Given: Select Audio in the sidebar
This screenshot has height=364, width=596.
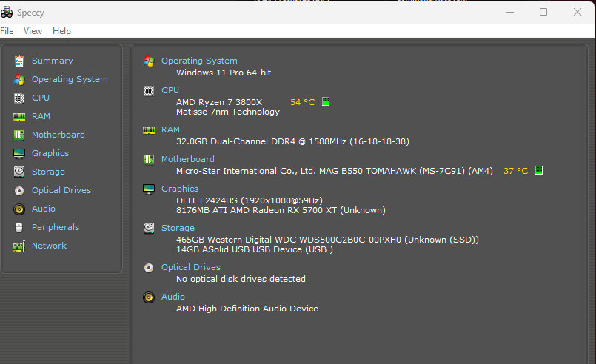Looking at the screenshot, I should click(44, 209).
